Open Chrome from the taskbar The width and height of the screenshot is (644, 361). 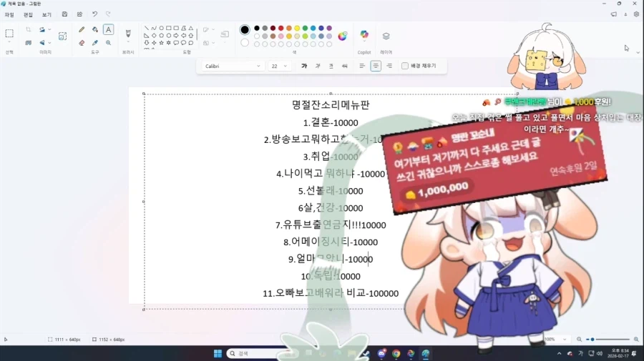click(396, 353)
